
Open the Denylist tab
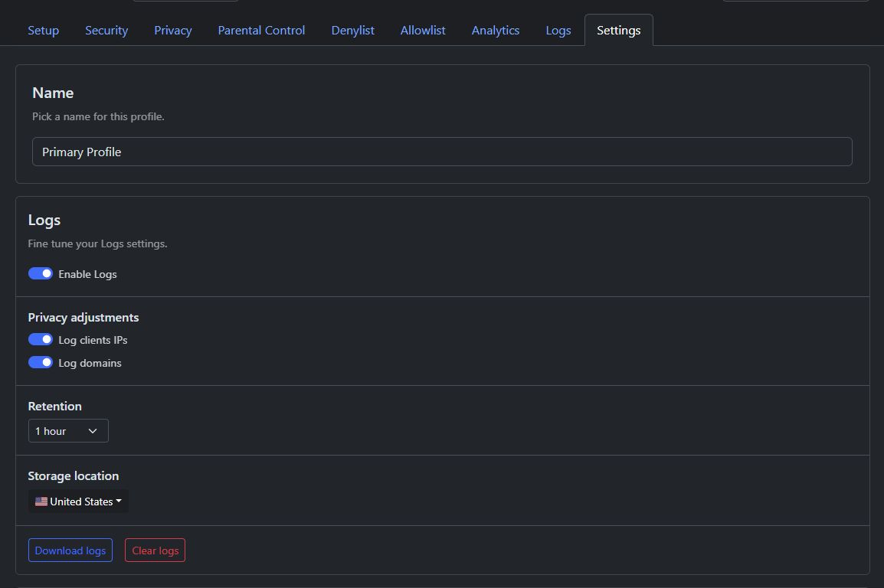click(x=353, y=31)
